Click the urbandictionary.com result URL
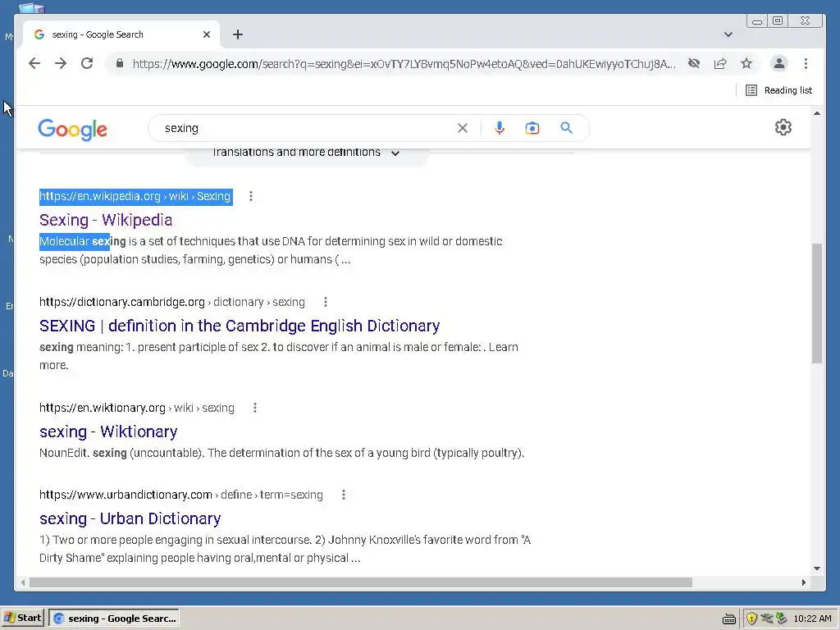840x630 pixels. [181, 495]
